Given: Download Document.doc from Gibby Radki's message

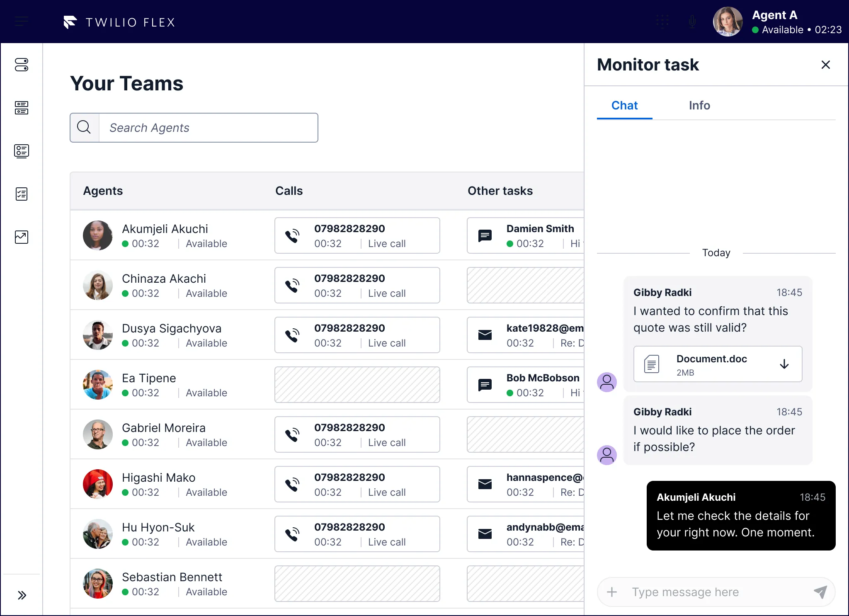Looking at the screenshot, I should click(784, 364).
